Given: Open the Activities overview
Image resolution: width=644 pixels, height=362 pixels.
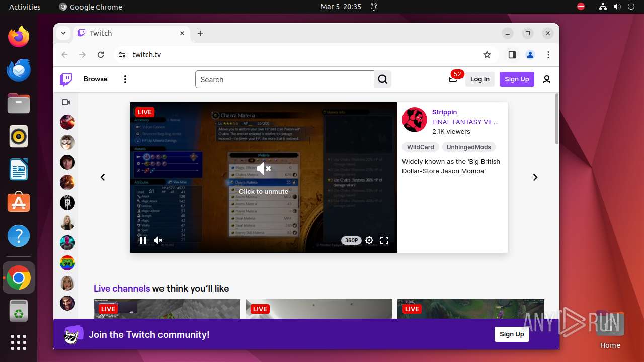Looking at the screenshot, I should click(x=25, y=7).
